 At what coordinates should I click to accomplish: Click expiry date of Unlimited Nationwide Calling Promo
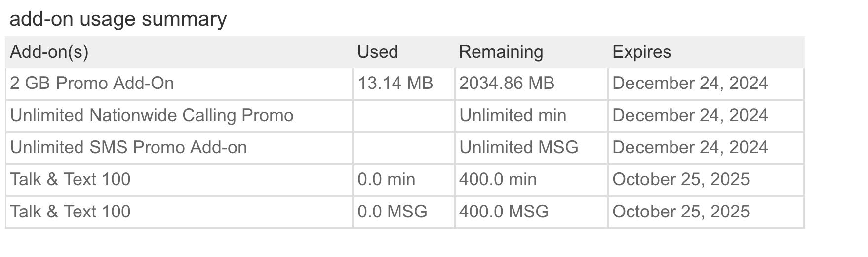coord(690,115)
